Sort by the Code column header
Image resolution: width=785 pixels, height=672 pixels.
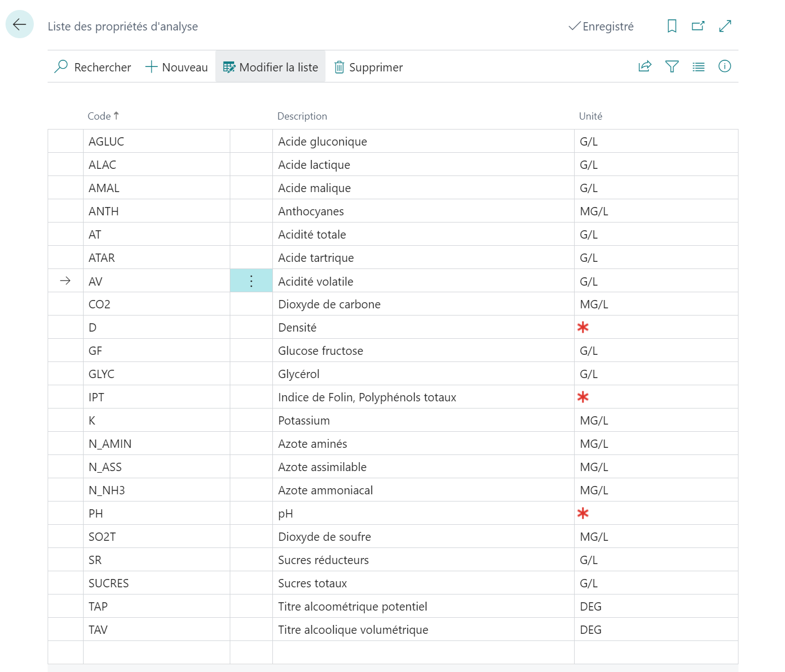pyautogui.click(x=103, y=116)
